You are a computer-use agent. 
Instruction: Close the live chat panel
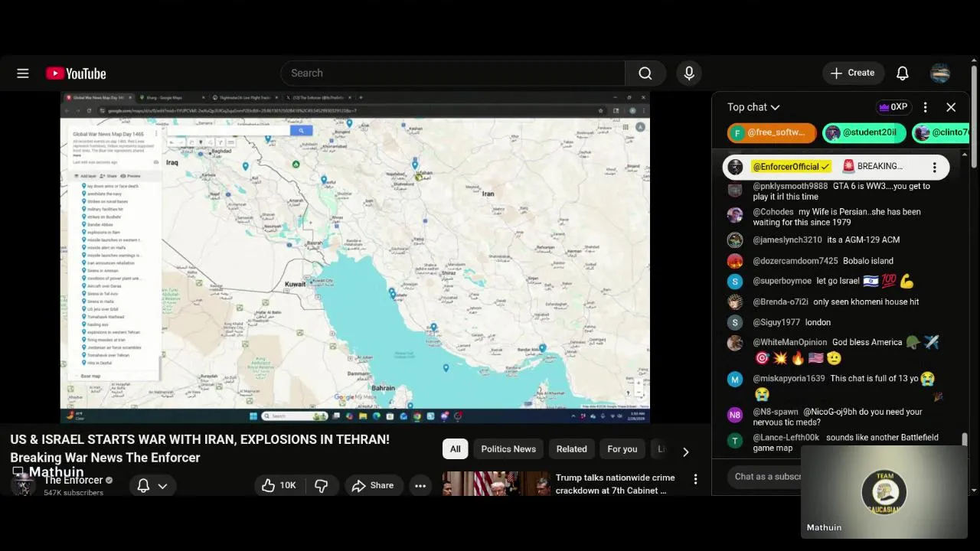click(951, 107)
